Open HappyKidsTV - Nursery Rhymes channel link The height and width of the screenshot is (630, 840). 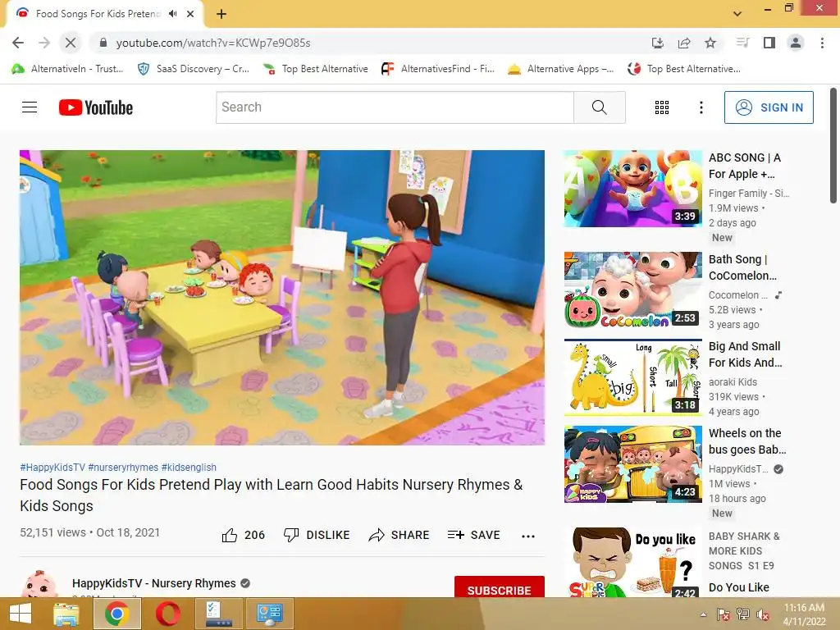153,583
